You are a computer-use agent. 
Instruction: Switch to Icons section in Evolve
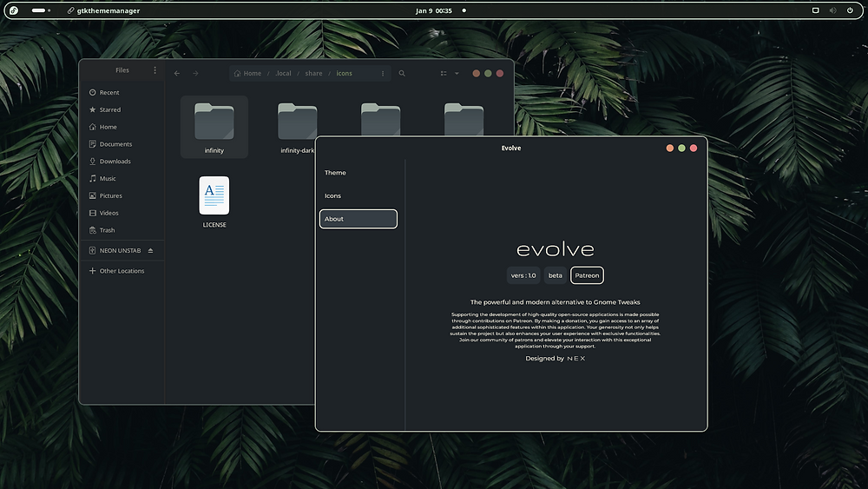[x=358, y=195]
